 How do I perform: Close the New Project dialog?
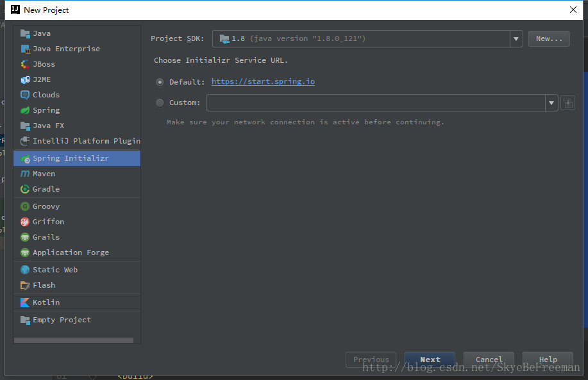pyautogui.click(x=573, y=10)
